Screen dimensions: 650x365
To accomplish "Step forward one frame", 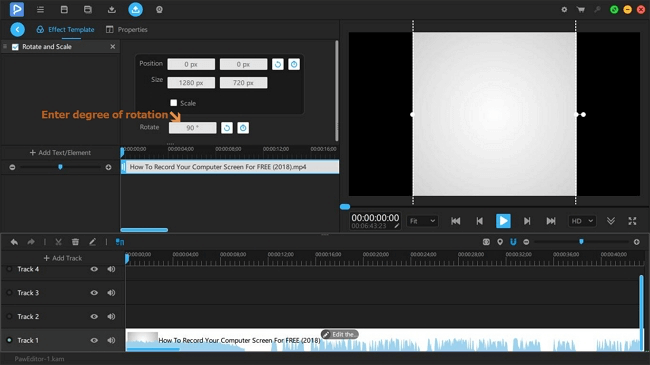I will pos(527,221).
